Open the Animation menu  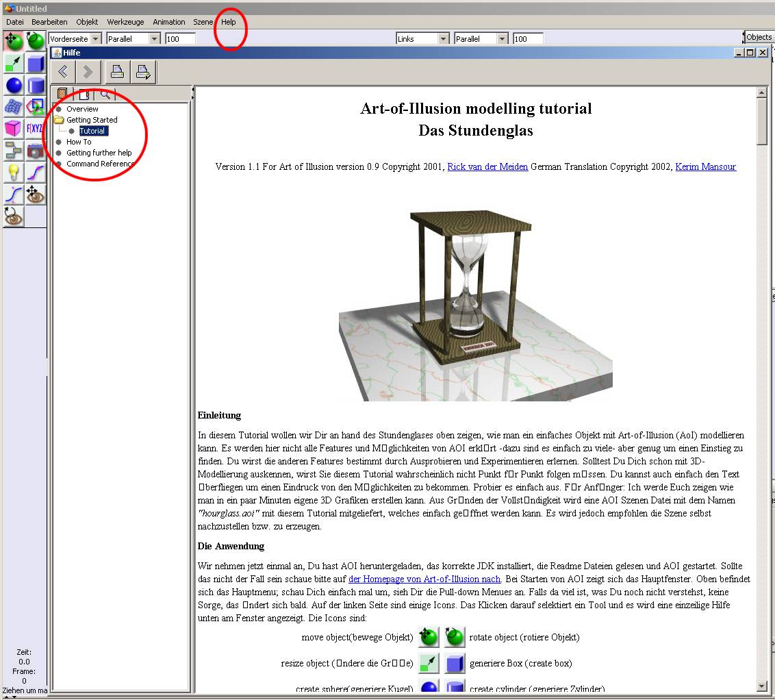pos(169,22)
